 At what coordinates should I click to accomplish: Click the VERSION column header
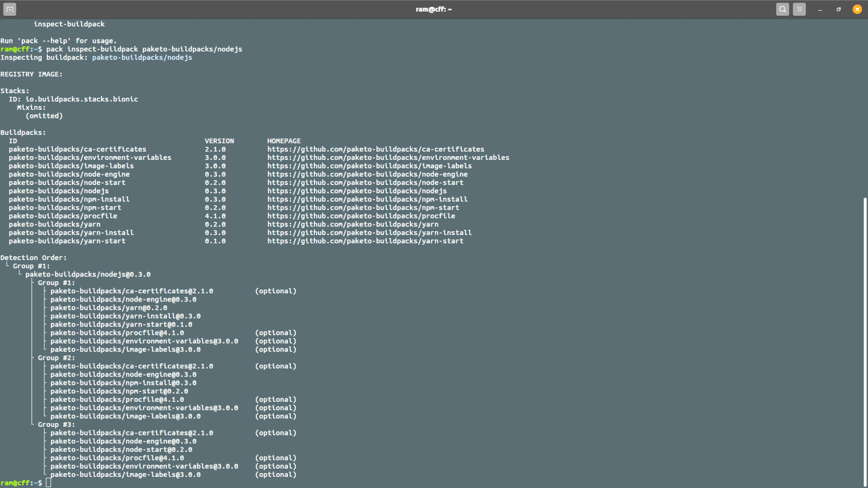click(x=219, y=141)
